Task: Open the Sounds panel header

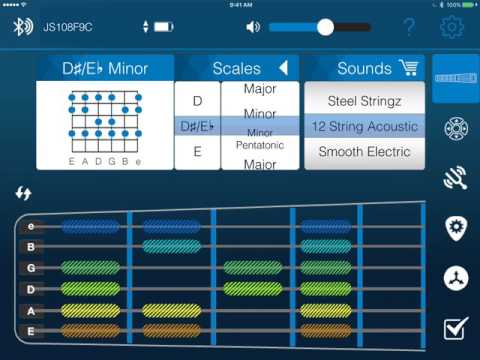Action: point(364,68)
